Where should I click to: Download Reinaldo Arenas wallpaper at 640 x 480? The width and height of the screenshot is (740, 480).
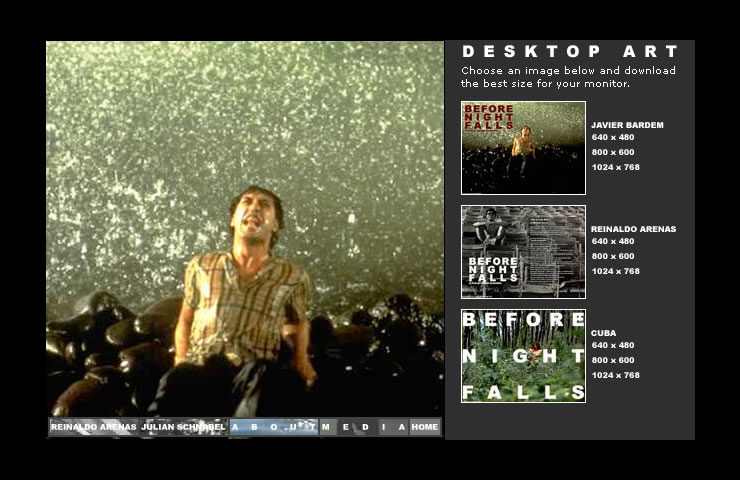(613, 241)
